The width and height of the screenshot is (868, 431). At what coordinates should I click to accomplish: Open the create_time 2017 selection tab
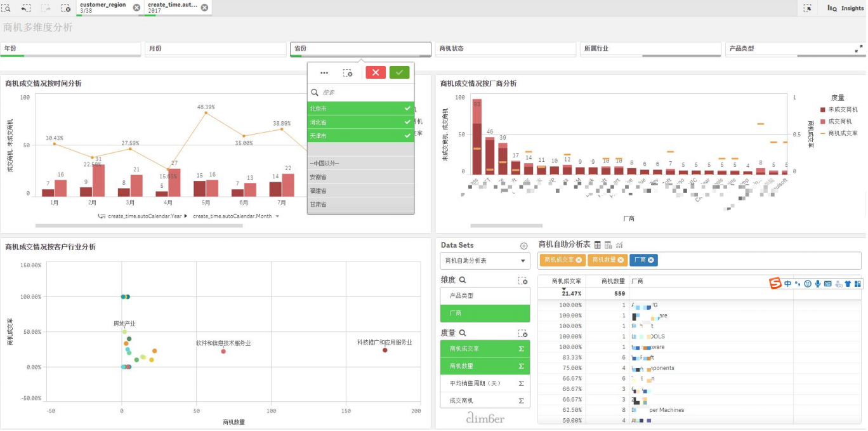tap(173, 8)
